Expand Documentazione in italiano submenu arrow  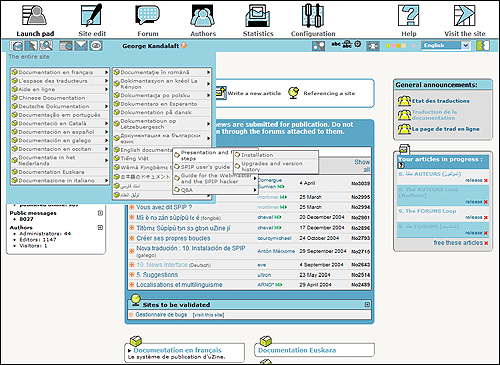[x=106, y=180]
